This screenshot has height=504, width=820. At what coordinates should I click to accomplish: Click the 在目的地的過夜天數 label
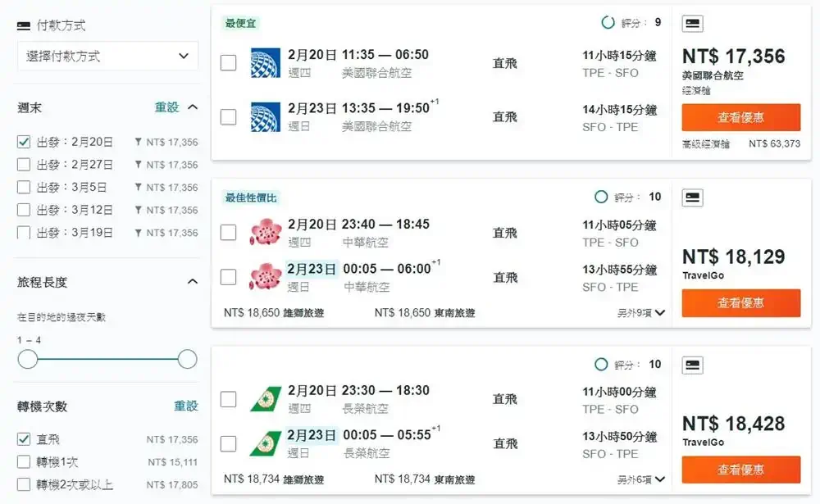click(61, 317)
